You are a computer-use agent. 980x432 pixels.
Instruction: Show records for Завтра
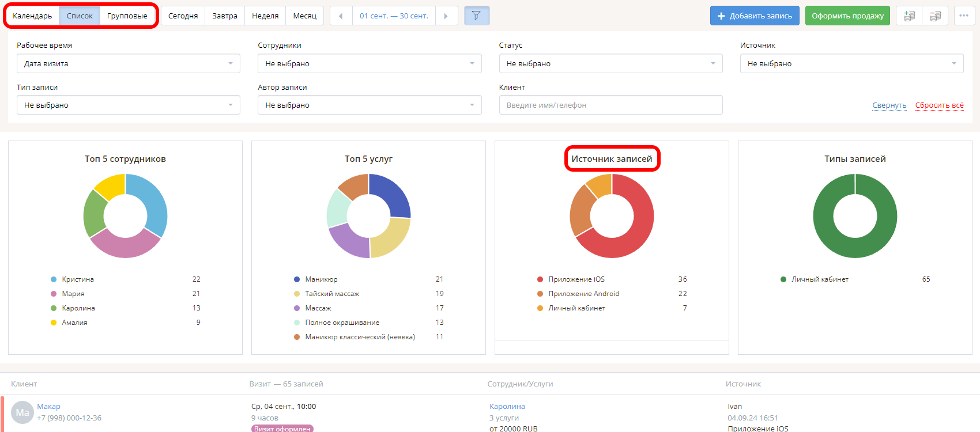click(225, 16)
